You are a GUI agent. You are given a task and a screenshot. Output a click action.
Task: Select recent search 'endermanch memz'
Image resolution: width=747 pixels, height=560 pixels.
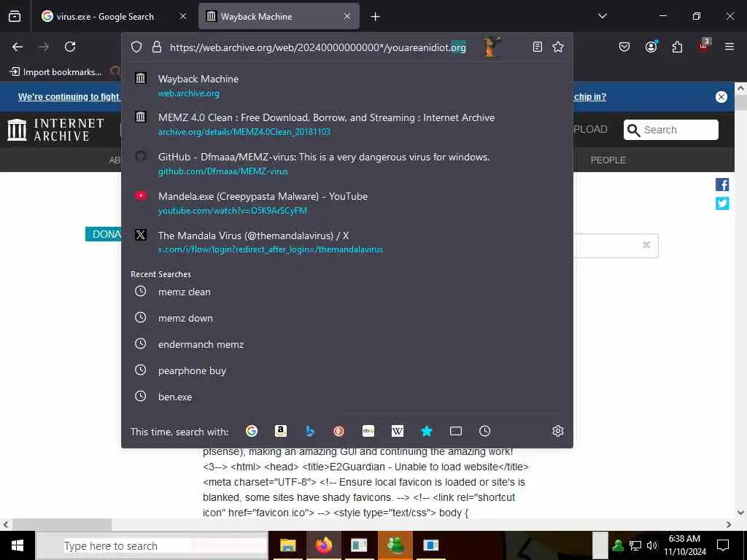[347, 344]
